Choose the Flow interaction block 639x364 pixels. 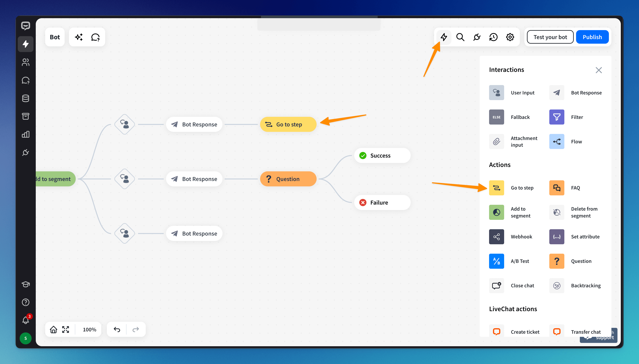(556, 141)
